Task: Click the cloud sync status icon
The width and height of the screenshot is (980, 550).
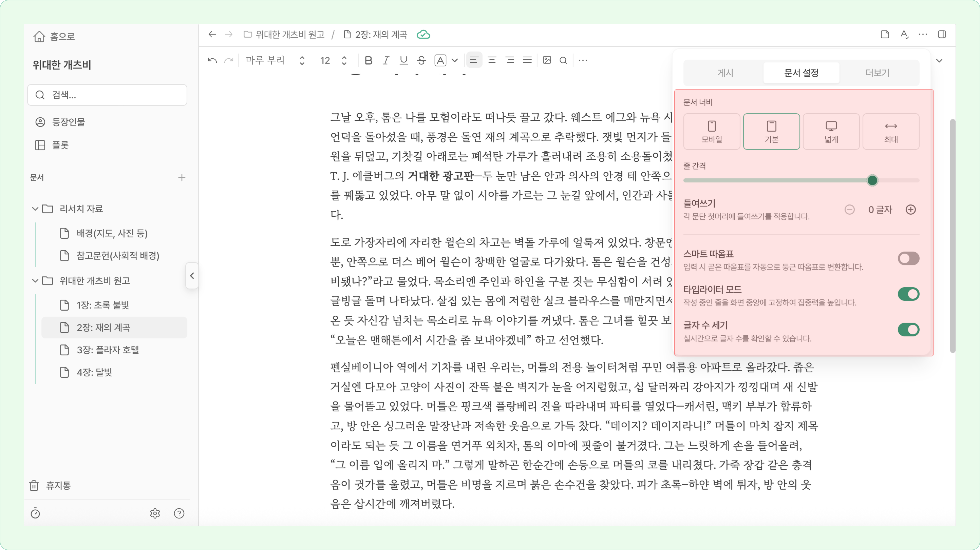Action: 423,35
